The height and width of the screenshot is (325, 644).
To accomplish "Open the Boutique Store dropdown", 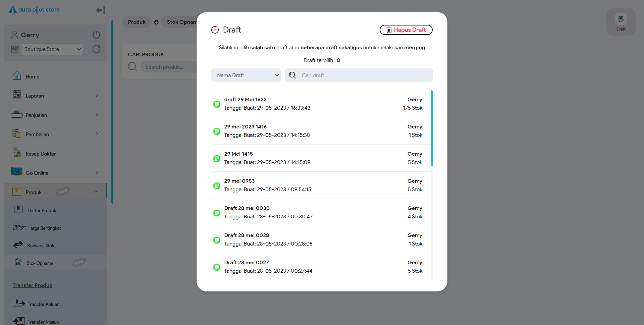I will pyautogui.click(x=52, y=49).
